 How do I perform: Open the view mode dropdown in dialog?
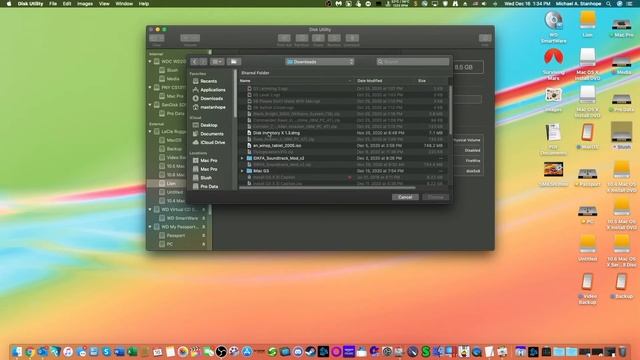click(217, 62)
